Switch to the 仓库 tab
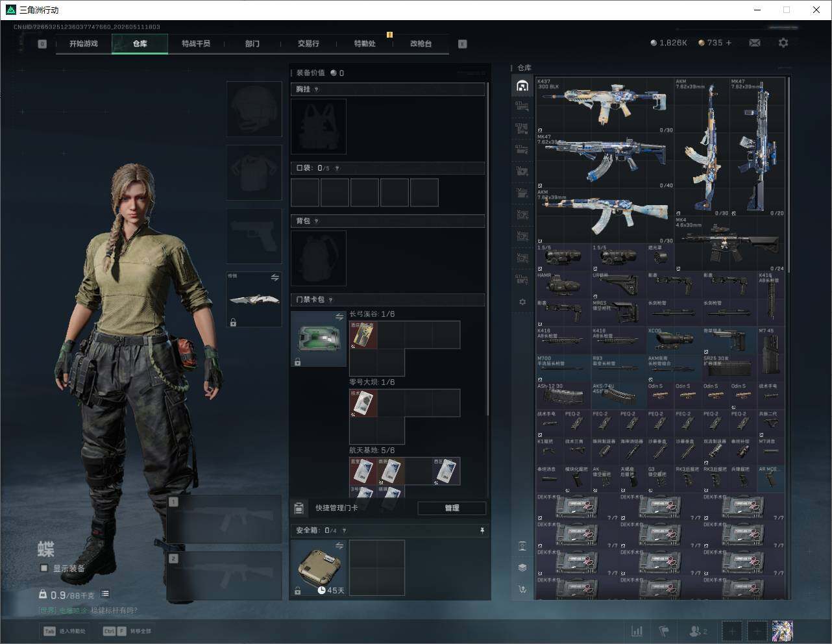The image size is (832, 644). click(140, 43)
